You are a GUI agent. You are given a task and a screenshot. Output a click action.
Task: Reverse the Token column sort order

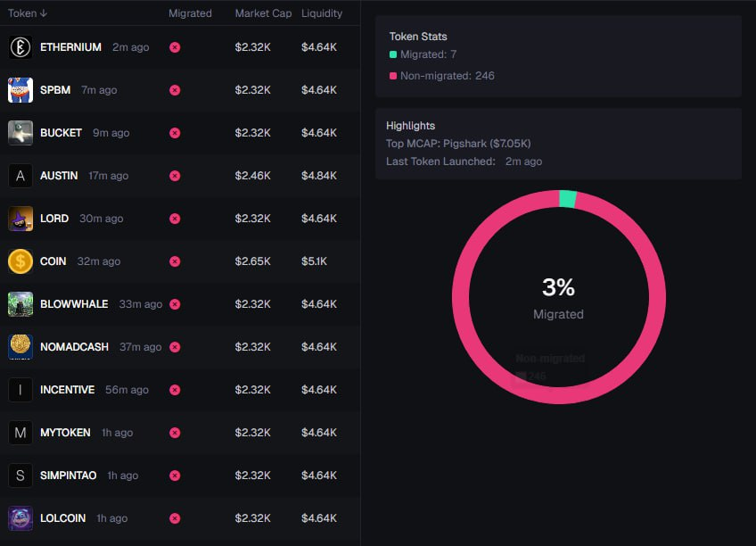27,12
